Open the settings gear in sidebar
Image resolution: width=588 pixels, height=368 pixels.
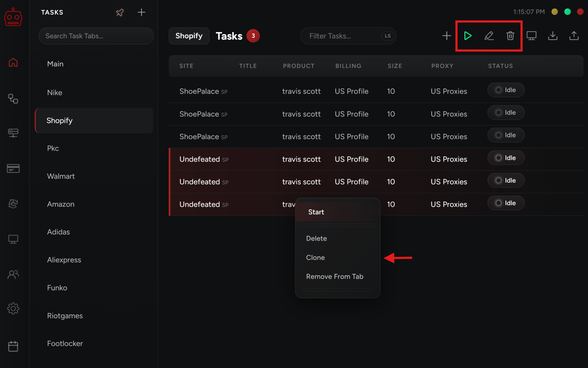click(x=13, y=308)
